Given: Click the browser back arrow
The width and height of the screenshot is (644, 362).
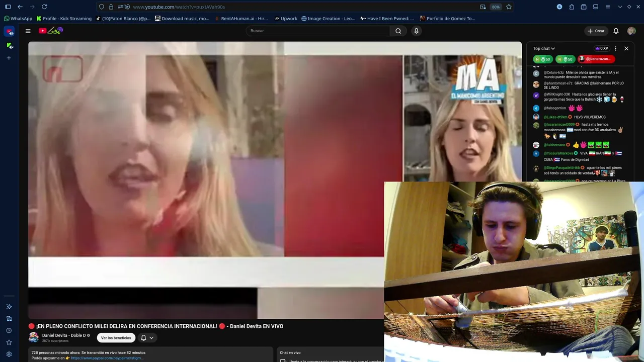Looking at the screenshot, I should 20,7.
